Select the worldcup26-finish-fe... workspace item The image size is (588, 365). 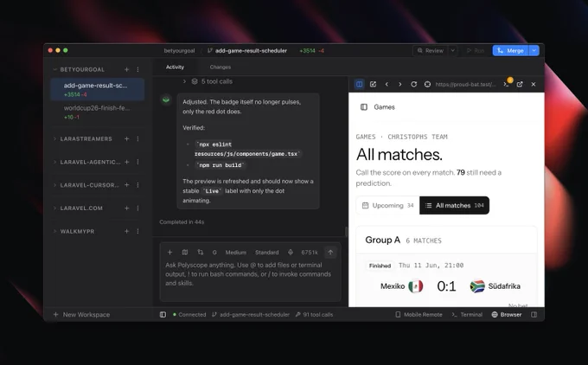click(x=98, y=112)
